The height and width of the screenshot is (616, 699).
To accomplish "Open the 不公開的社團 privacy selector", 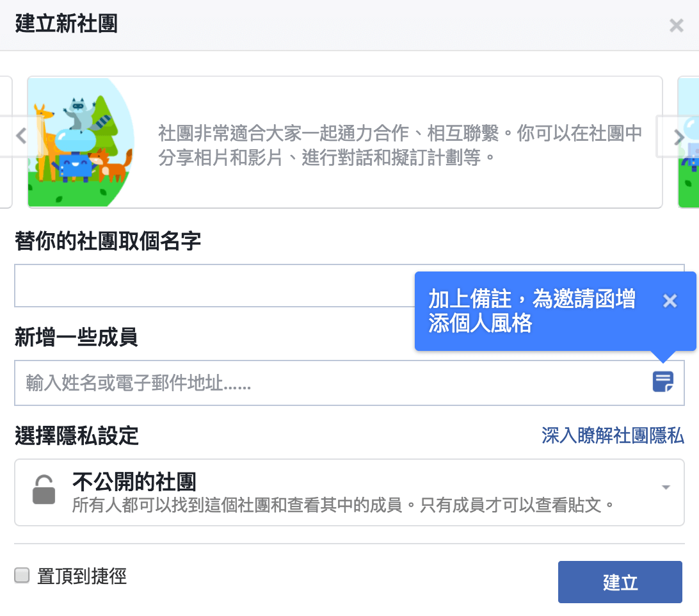I will 349,492.
